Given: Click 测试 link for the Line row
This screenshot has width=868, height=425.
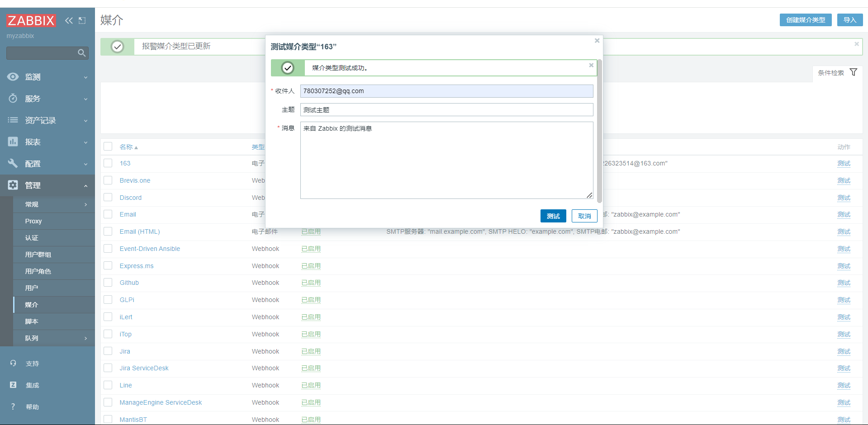Looking at the screenshot, I should [x=844, y=385].
